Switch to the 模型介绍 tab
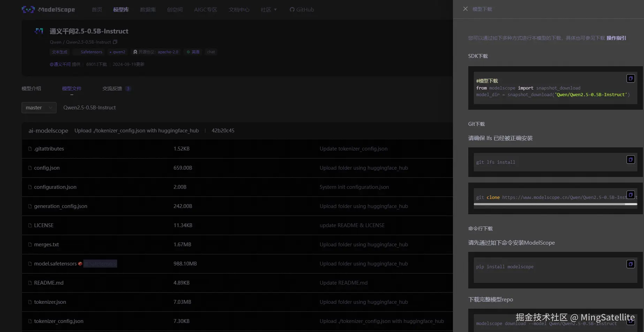The image size is (644, 332). (x=31, y=88)
